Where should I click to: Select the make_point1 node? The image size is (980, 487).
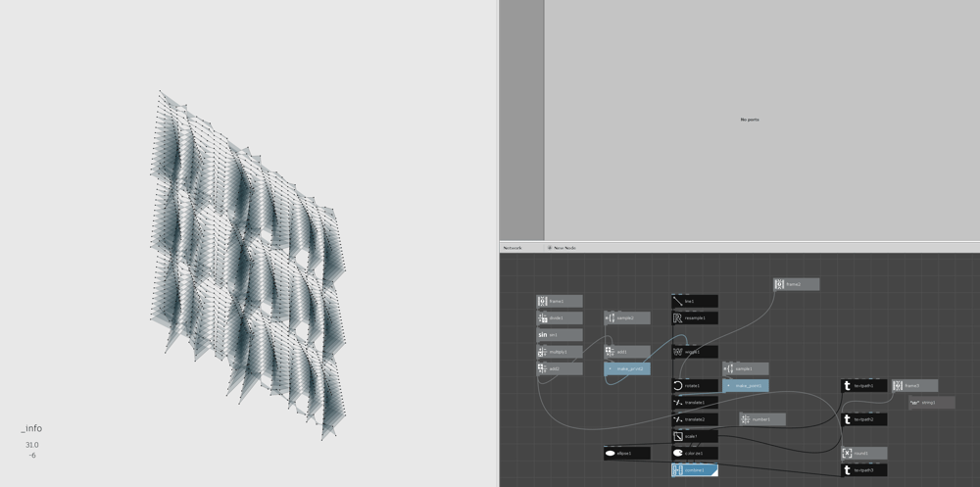pos(746,386)
